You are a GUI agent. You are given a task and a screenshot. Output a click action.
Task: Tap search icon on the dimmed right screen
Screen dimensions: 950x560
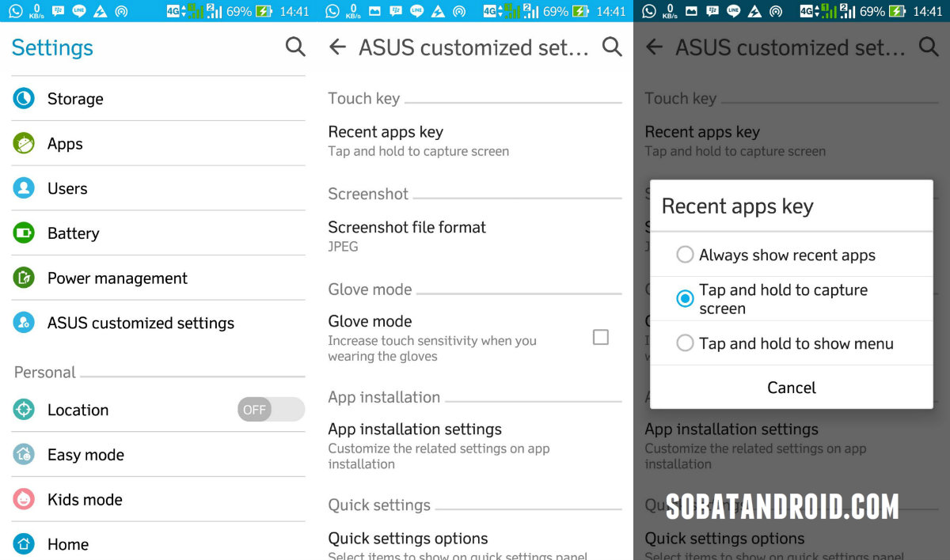[x=929, y=47]
